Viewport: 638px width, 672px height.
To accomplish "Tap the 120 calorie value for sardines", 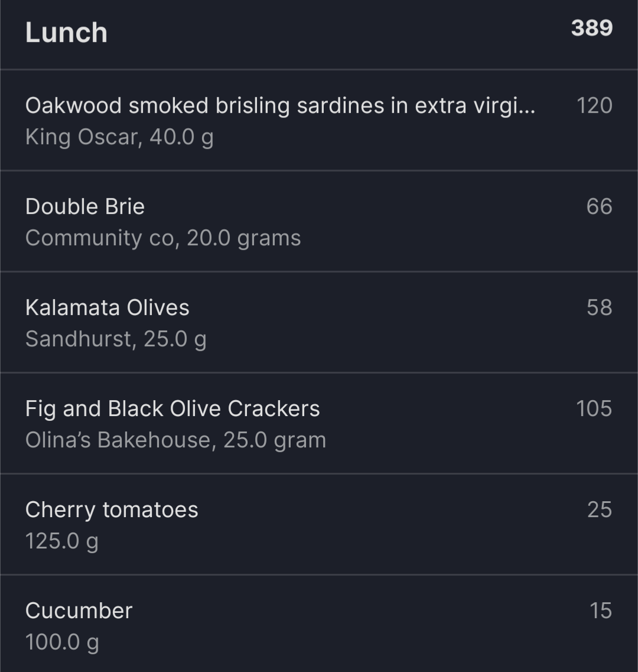I will (595, 105).
